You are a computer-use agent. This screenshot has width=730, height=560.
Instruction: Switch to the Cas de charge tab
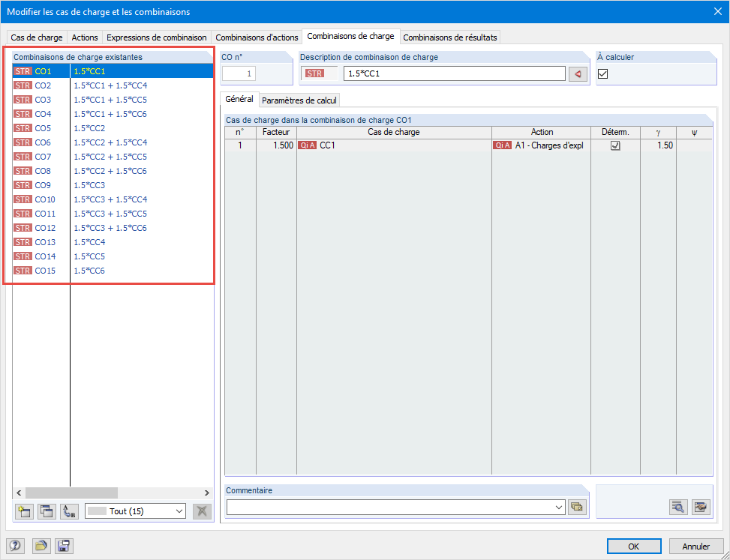[37, 37]
